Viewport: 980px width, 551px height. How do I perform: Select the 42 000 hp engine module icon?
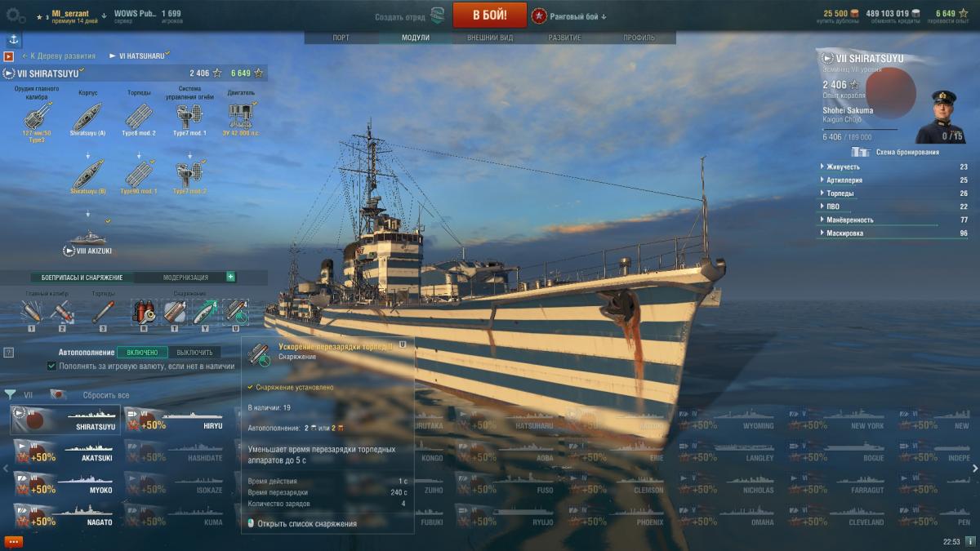click(x=240, y=117)
